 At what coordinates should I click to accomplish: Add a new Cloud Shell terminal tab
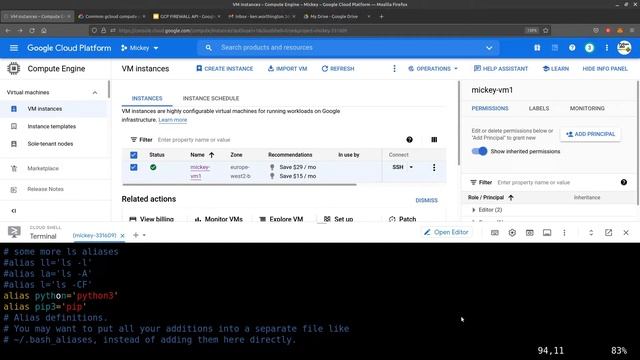tap(136, 235)
